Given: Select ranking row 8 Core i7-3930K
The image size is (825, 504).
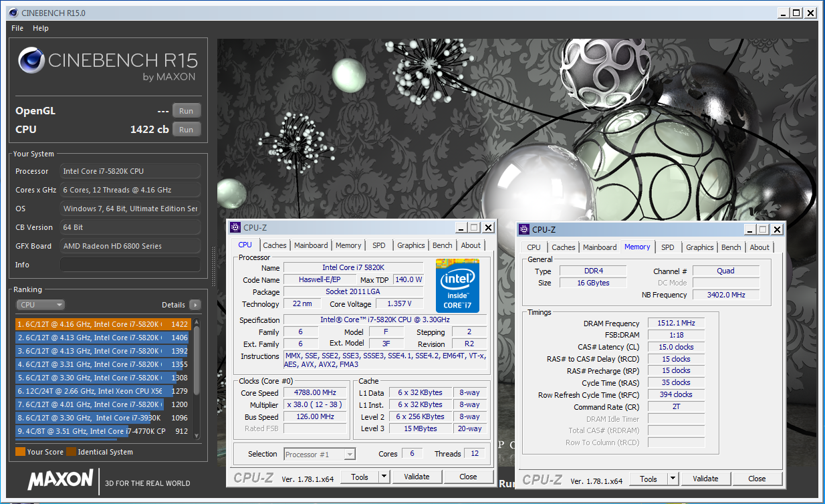Looking at the screenshot, I should 103,418.
